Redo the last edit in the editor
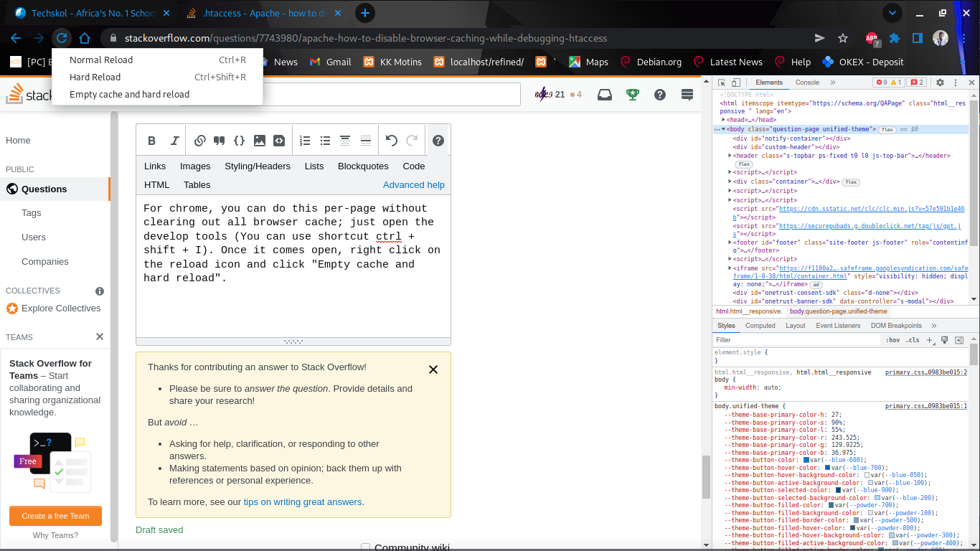 pos(412,141)
